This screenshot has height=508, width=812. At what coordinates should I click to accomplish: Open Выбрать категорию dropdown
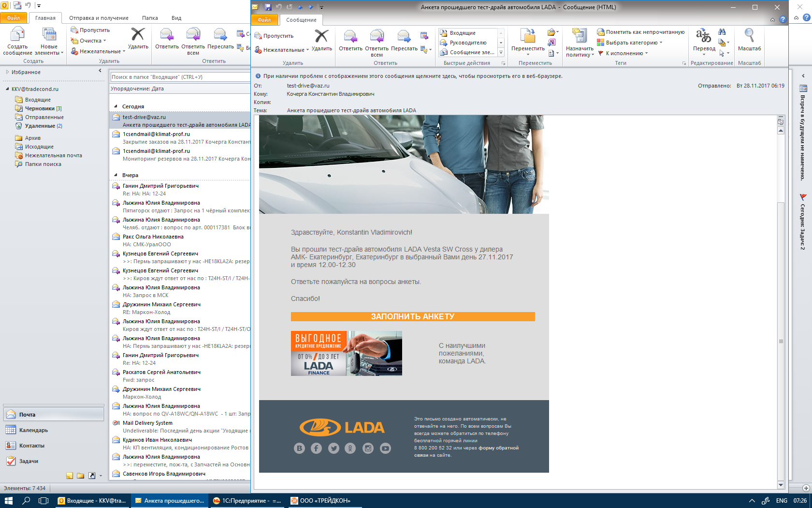point(629,43)
